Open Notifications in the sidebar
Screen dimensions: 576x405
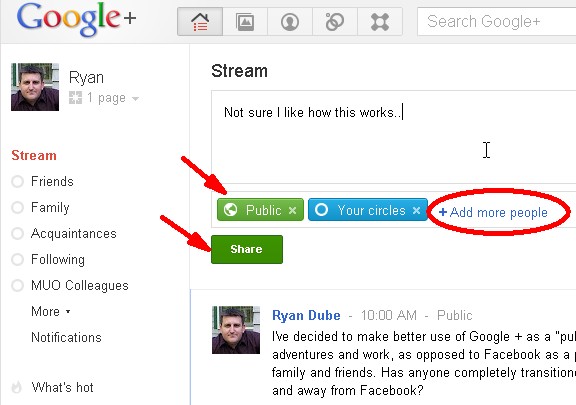pyautogui.click(x=66, y=337)
